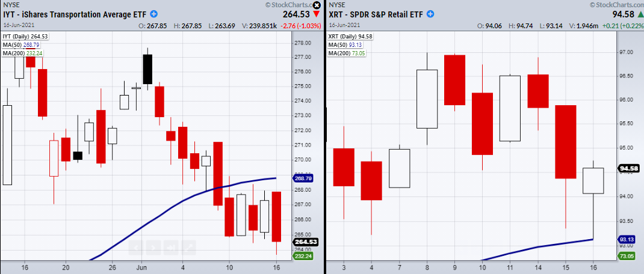644x274 pixels.
Task: Click the faded next arrow on IYT chart
Action: click(153, 248)
